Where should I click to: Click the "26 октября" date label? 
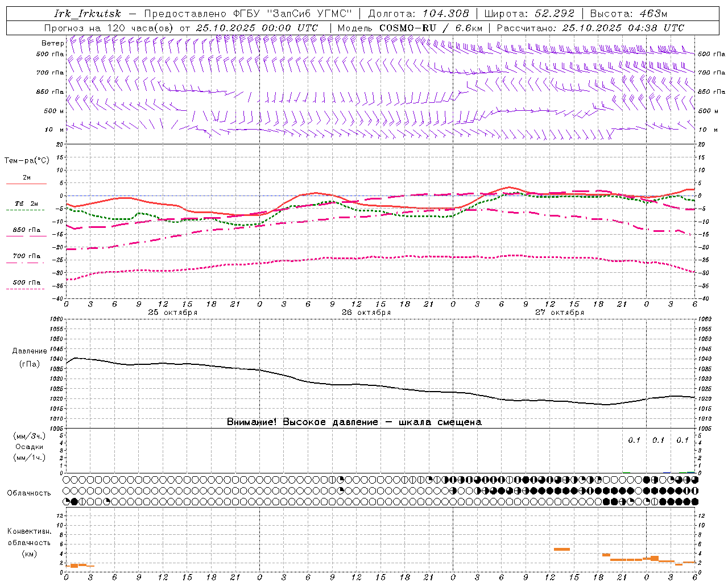[x=366, y=313]
